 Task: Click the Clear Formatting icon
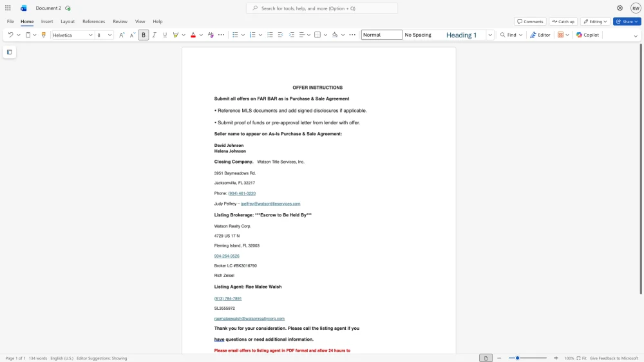[211, 35]
